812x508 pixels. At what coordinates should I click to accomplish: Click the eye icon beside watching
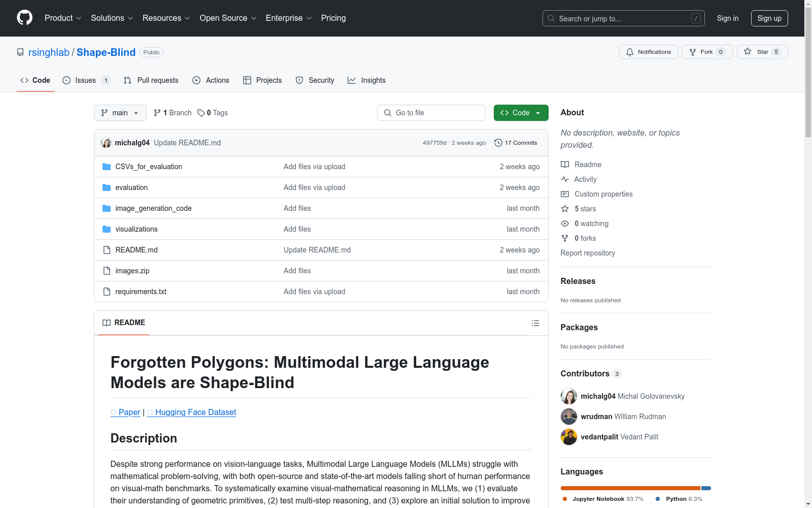coord(565,224)
